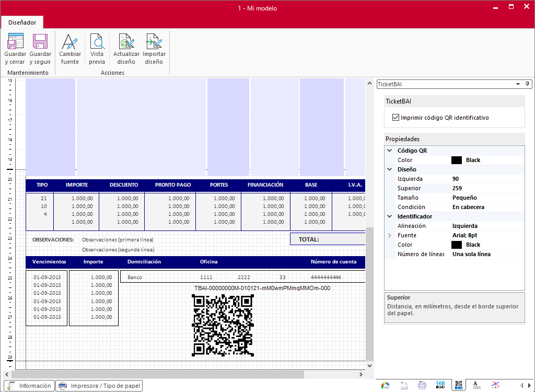The height and width of the screenshot is (392, 535).
Task: Select the QR BAI TicketBAI tab icon
Action: pyautogui.click(x=459, y=386)
